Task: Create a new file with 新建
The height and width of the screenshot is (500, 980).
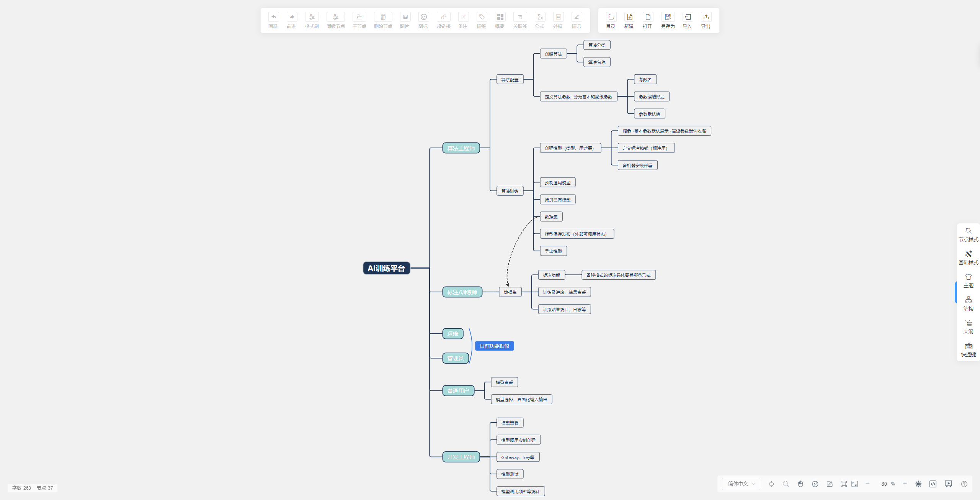Action: (629, 17)
